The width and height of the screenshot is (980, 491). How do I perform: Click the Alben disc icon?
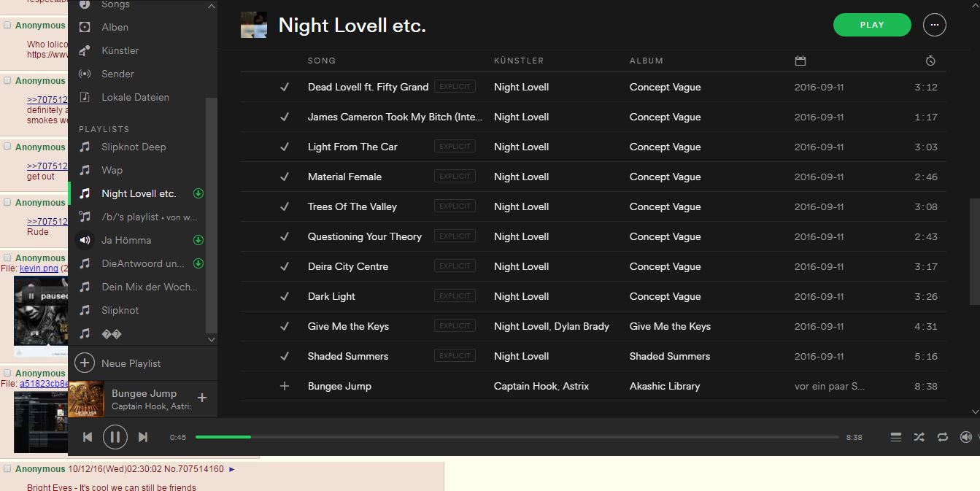pyautogui.click(x=85, y=27)
